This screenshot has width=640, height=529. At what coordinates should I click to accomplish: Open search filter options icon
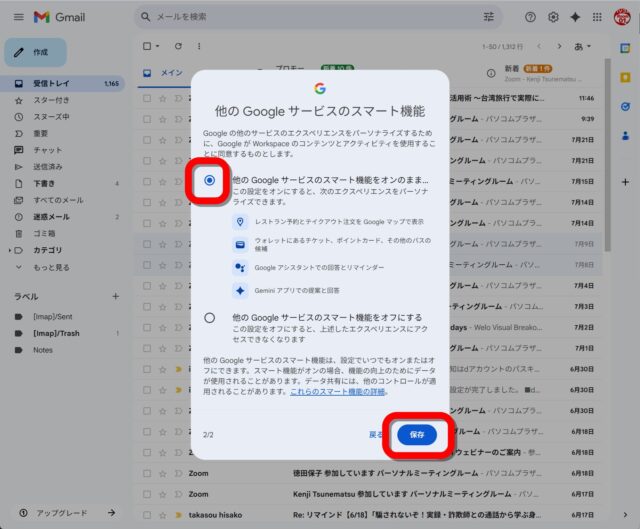point(489,17)
